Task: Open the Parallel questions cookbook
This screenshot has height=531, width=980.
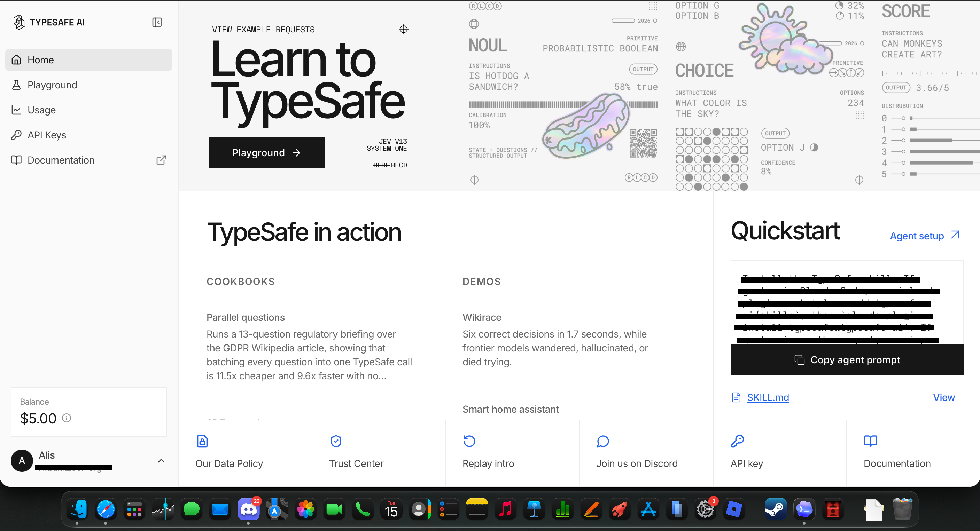Action: coord(310,346)
